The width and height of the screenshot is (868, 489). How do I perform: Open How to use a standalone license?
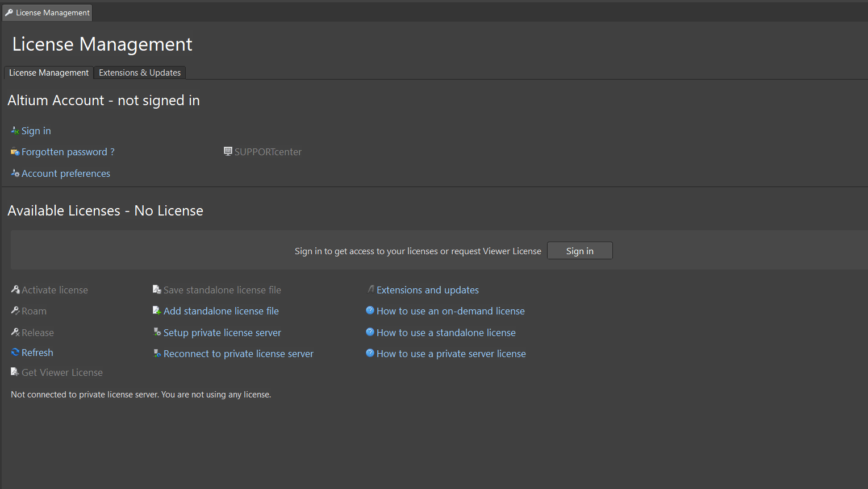pyautogui.click(x=446, y=333)
